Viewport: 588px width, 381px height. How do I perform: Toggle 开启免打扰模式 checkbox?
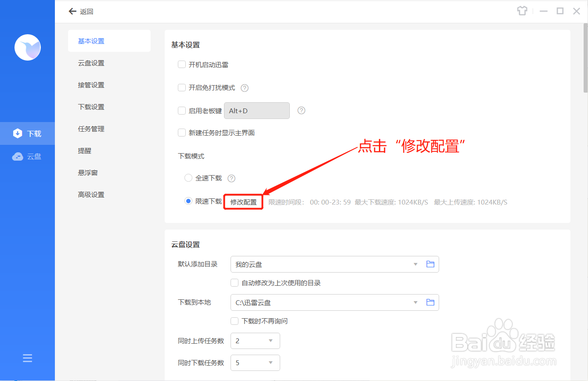(182, 87)
